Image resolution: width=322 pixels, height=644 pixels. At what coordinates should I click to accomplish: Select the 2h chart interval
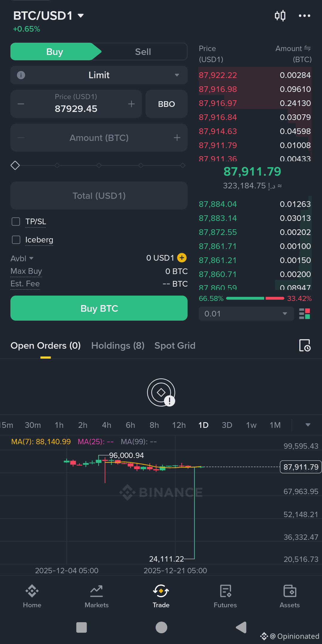(83, 425)
